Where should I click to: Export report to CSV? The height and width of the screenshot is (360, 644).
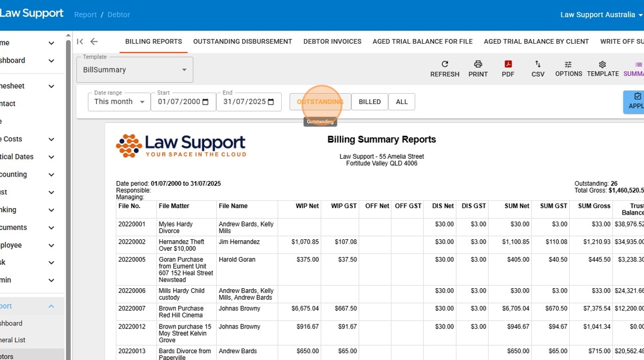pyautogui.click(x=538, y=68)
